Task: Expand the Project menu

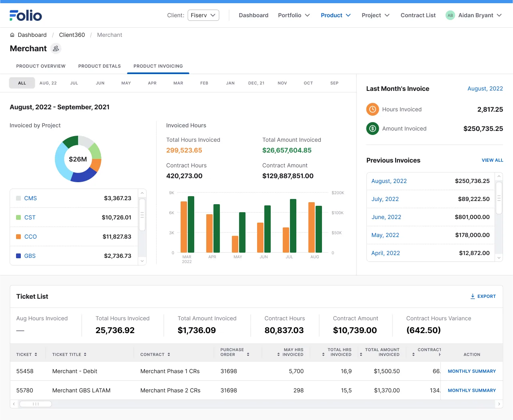Action: (x=376, y=15)
